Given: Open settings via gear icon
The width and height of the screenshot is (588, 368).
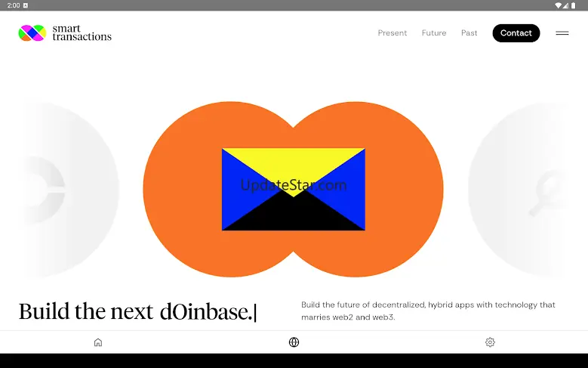Looking at the screenshot, I should (490, 342).
